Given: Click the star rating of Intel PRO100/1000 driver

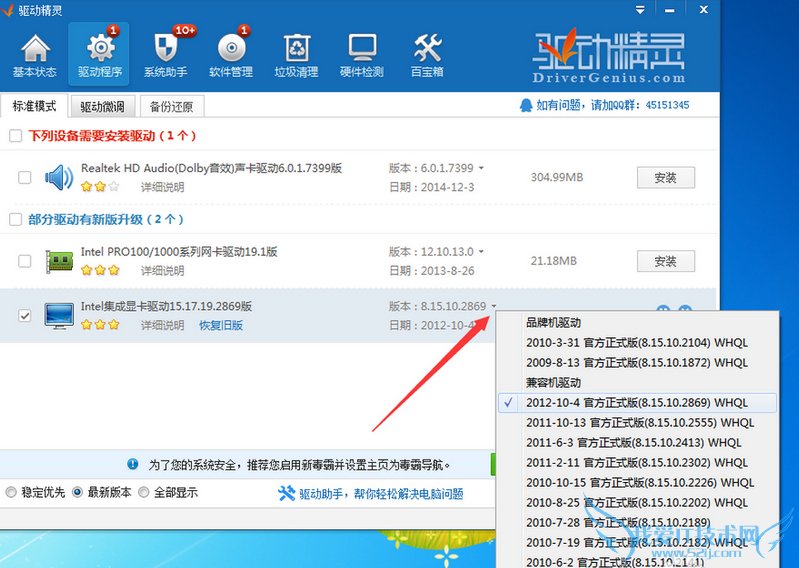Looking at the screenshot, I should point(100,270).
